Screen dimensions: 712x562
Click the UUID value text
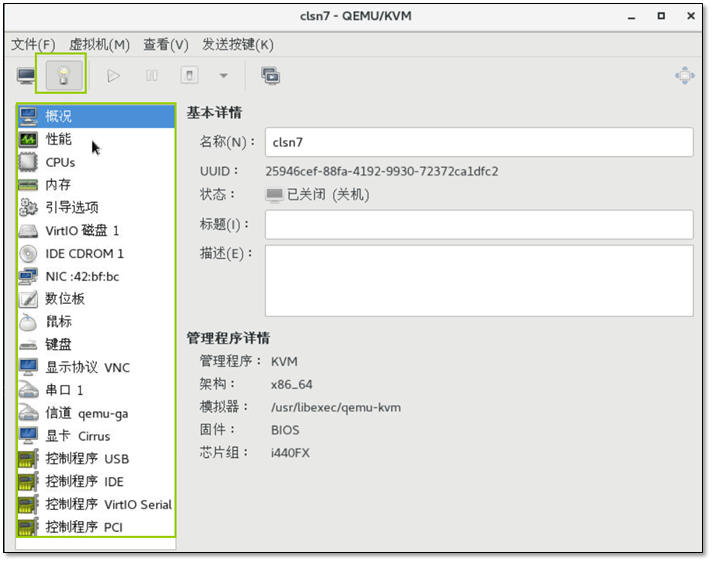381,171
